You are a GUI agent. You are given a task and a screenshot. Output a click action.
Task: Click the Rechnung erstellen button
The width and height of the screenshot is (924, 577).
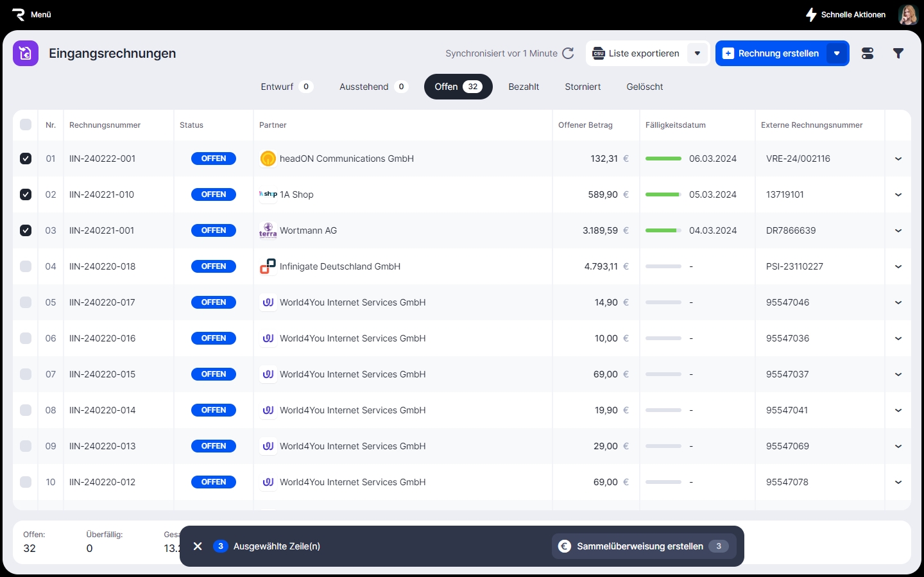[x=771, y=53]
